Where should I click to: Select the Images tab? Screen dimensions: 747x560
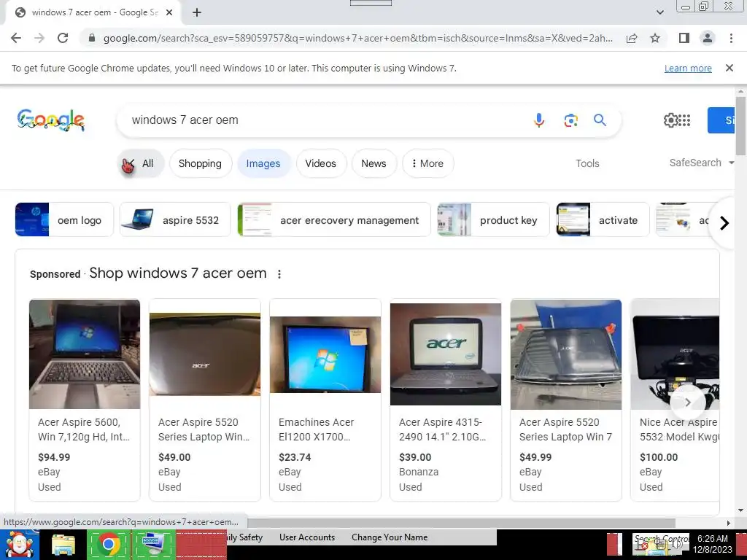point(263,163)
